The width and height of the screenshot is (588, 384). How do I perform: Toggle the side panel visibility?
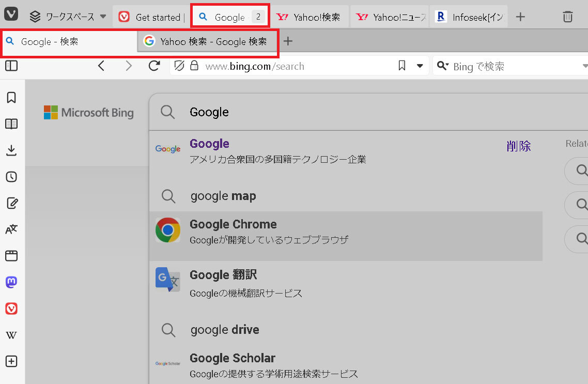coord(11,66)
